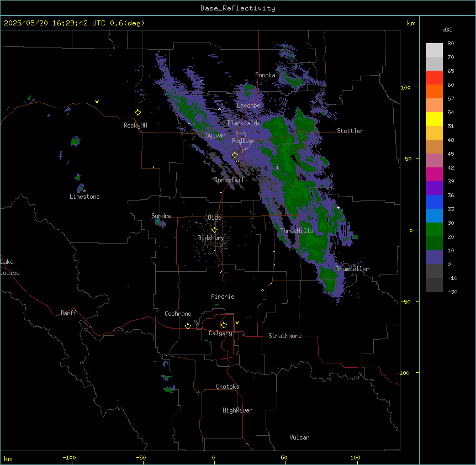Click the 2025/05/20 16:29:42 UTC timestamp

(x=55, y=23)
